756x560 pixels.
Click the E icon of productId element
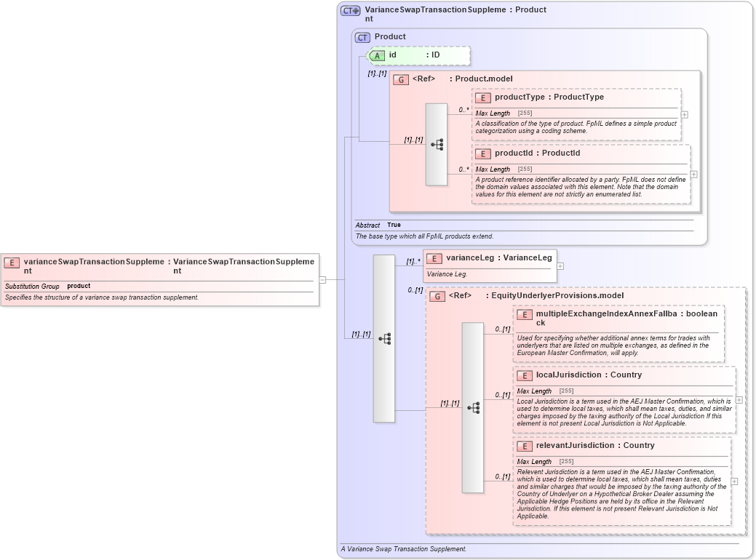click(482, 153)
